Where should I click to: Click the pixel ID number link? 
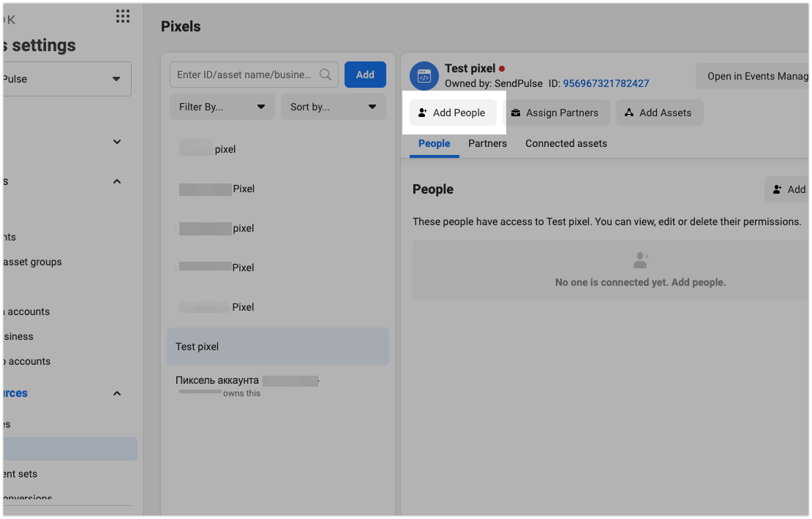point(606,83)
